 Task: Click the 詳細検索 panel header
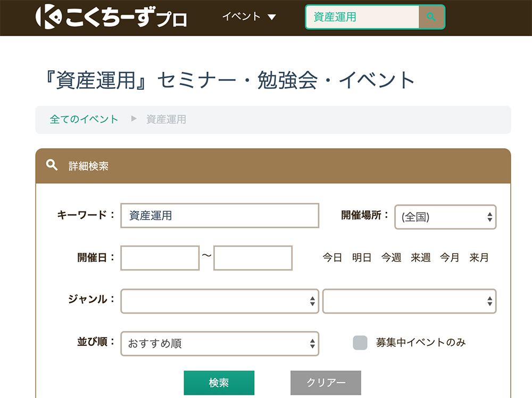273,166
